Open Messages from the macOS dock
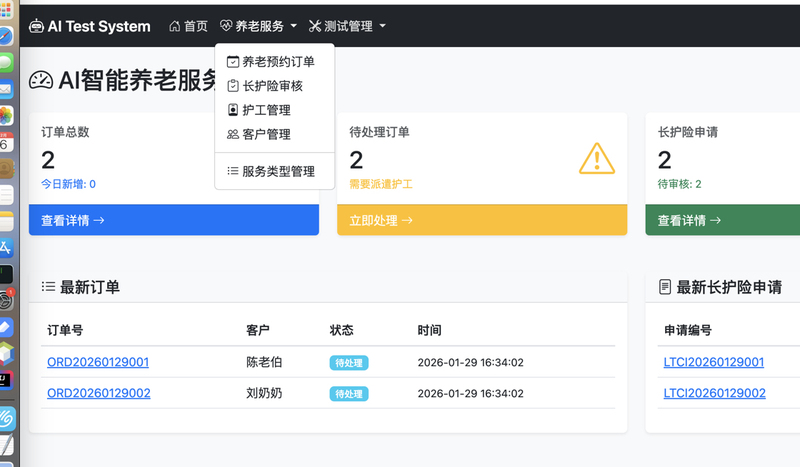The width and height of the screenshot is (800, 467). (5, 63)
